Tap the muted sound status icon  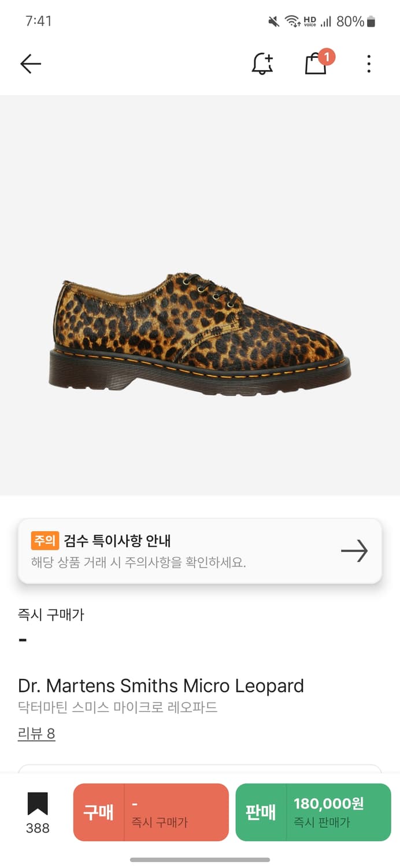click(273, 22)
